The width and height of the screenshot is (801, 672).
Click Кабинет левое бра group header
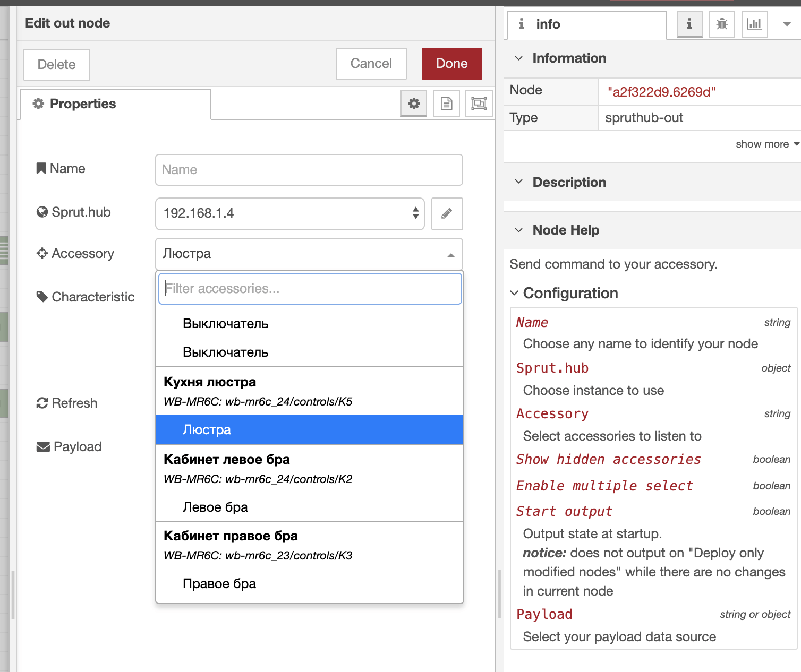point(227,460)
